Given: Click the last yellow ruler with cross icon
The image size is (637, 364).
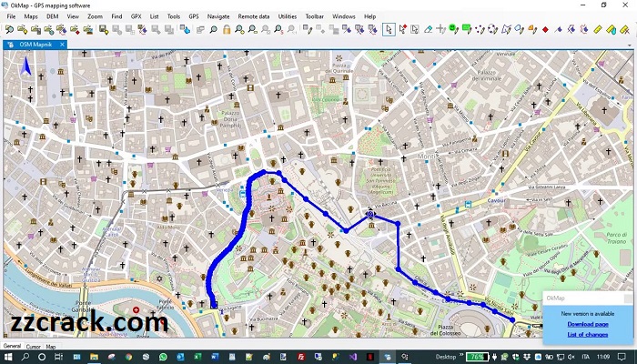Looking at the screenshot, I should (624, 29).
